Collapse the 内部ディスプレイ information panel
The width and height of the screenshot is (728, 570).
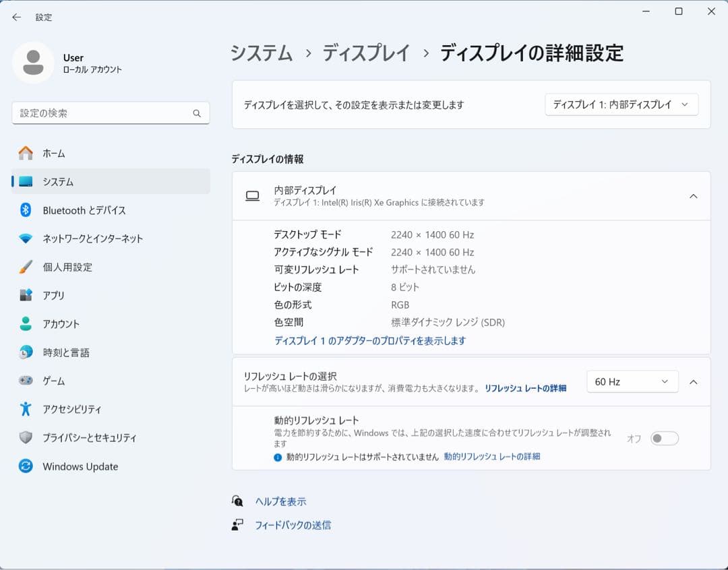(x=694, y=196)
